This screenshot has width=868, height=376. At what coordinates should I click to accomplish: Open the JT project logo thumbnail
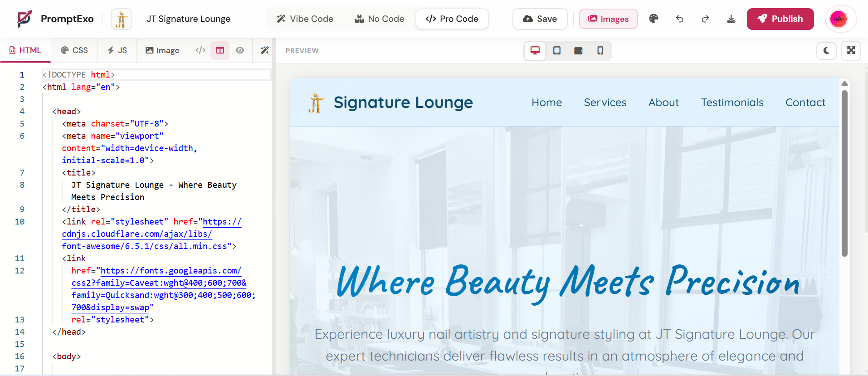pos(122,19)
